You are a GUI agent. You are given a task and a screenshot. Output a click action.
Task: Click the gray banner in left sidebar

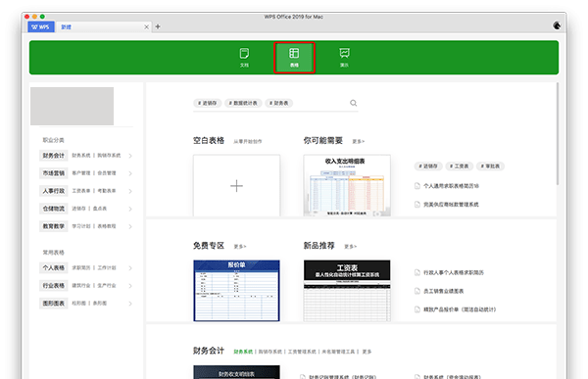coord(72,106)
